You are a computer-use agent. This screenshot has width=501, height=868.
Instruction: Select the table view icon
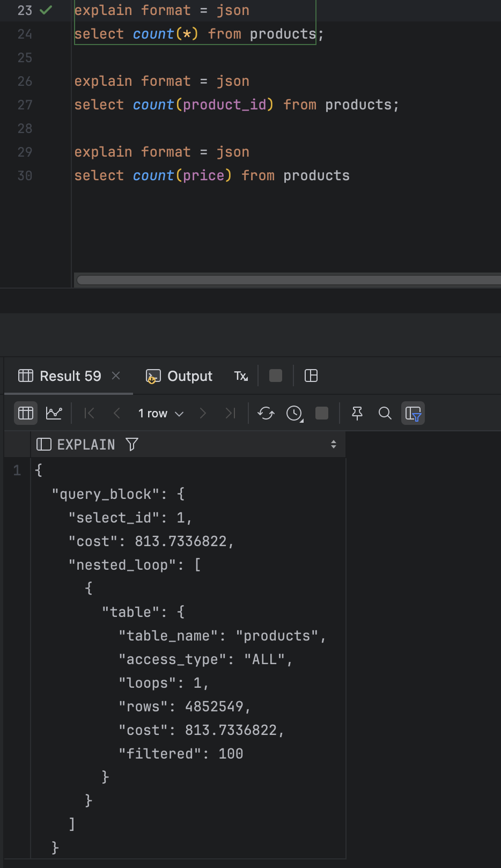26,413
